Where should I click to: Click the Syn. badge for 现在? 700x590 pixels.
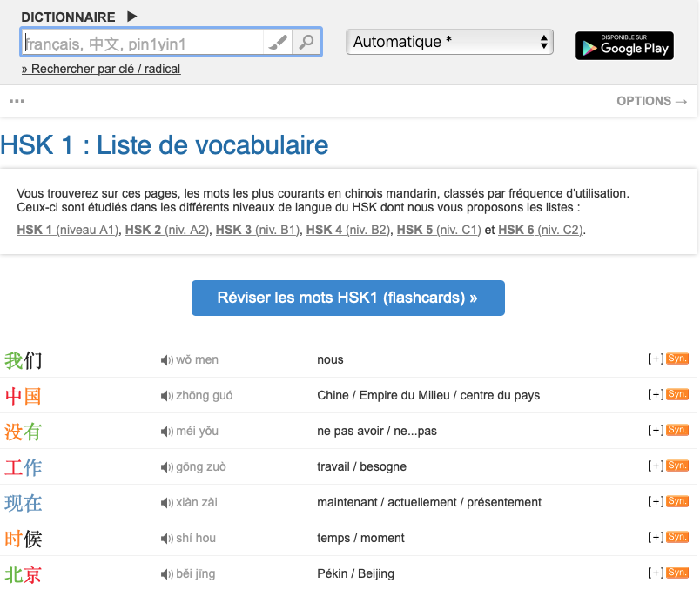[677, 501]
